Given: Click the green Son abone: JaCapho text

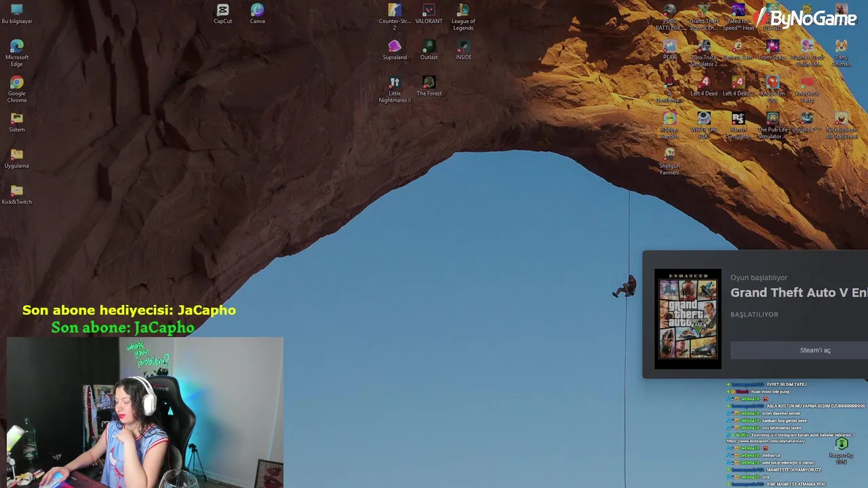Looking at the screenshot, I should 123,328.
